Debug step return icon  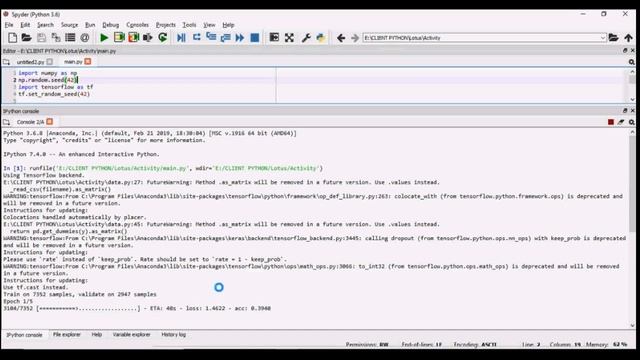[x=225, y=38]
